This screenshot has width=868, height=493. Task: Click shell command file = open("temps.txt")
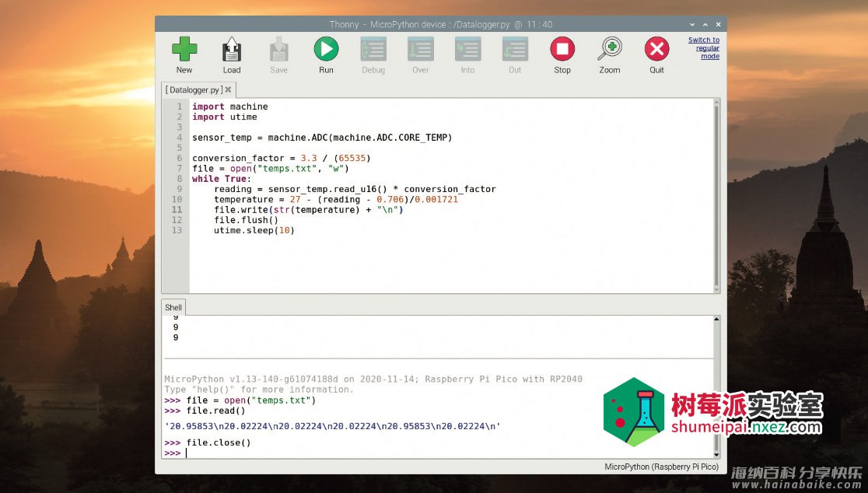click(x=250, y=400)
